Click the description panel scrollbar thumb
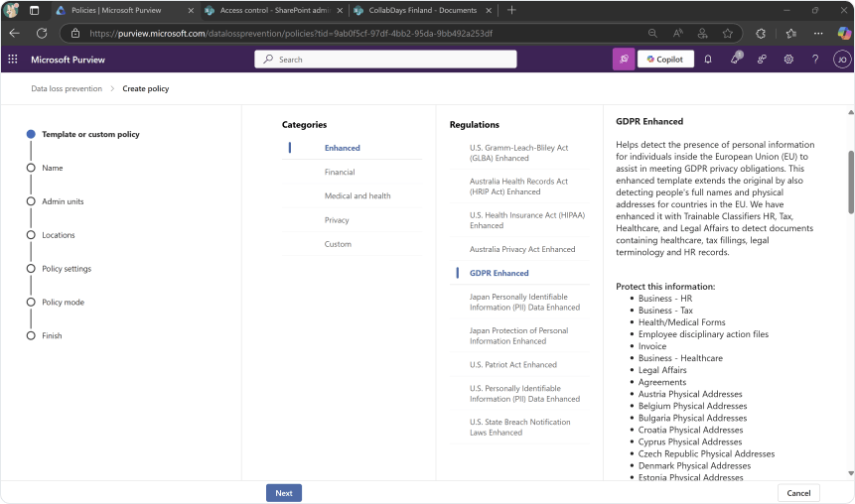This screenshot has height=504, width=855. click(851, 182)
